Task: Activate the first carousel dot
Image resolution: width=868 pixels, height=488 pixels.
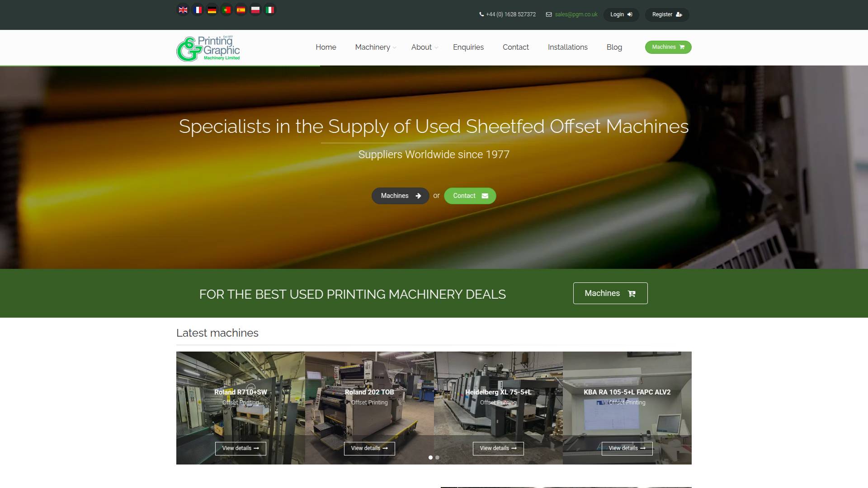Action: [x=430, y=457]
